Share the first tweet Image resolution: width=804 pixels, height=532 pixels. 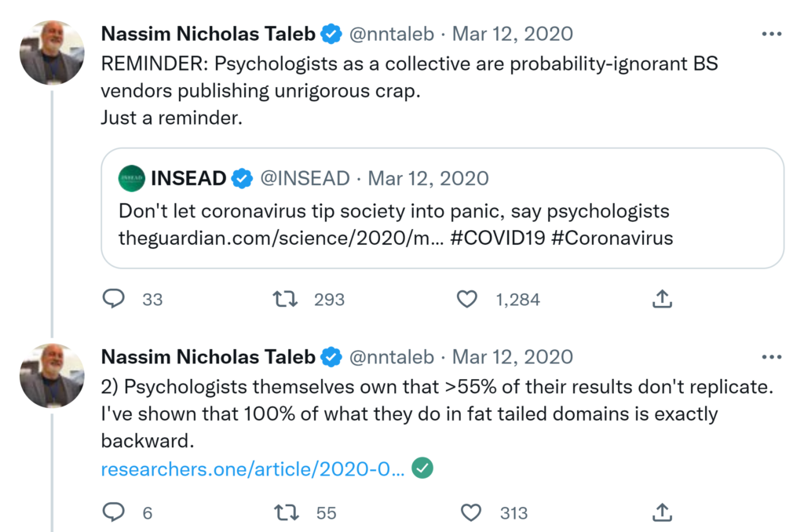[x=662, y=298]
